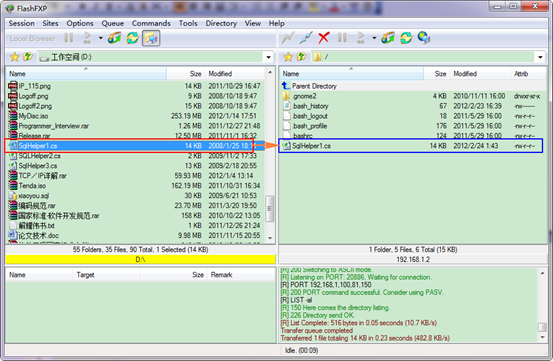Click the local pause transfer icon
Viewport: 553px width, 361px height.
coord(69,38)
